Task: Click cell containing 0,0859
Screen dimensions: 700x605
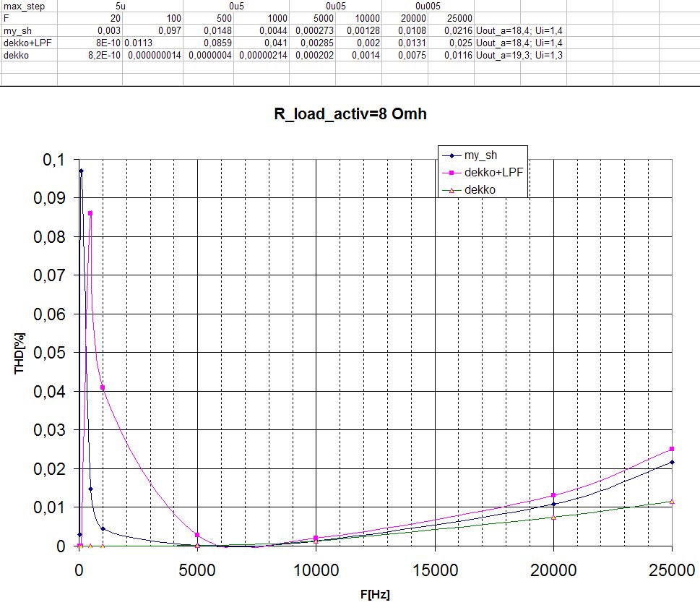Action: [x=209, y=43]
